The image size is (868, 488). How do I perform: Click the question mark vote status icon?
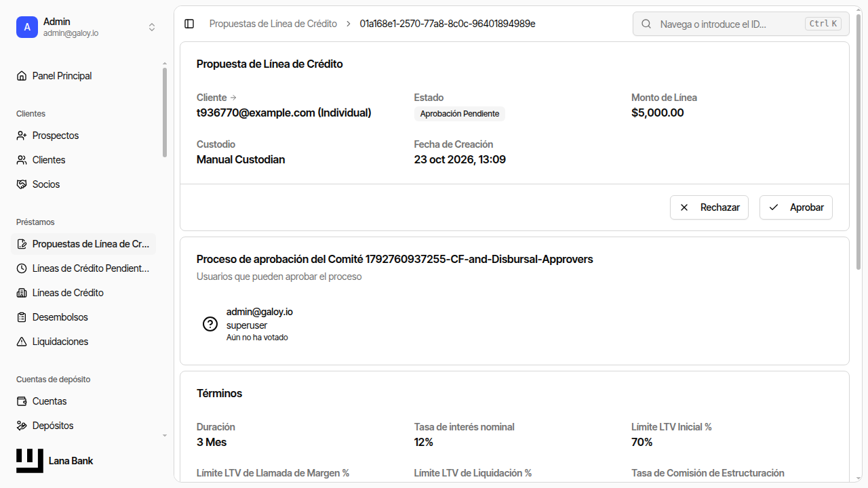tap(210, 324)
